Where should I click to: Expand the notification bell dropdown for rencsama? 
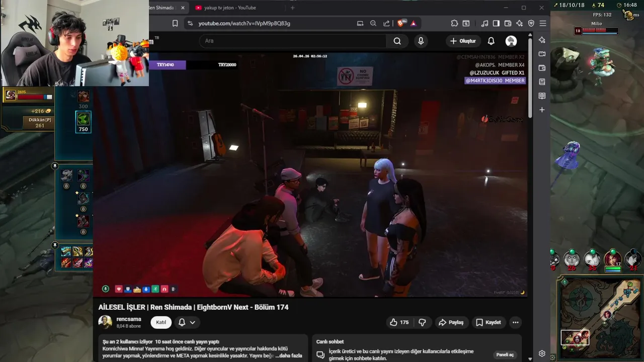[x=187, y=322]
